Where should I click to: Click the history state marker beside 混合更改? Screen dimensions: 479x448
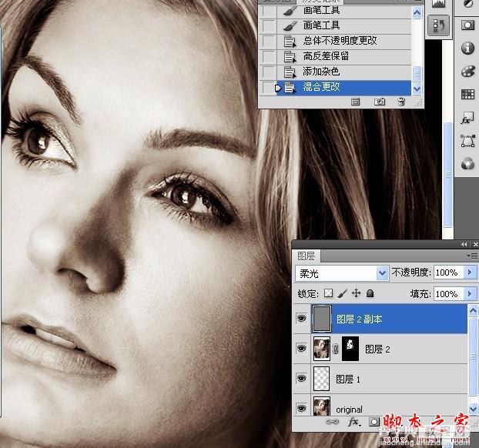point(278,88)
